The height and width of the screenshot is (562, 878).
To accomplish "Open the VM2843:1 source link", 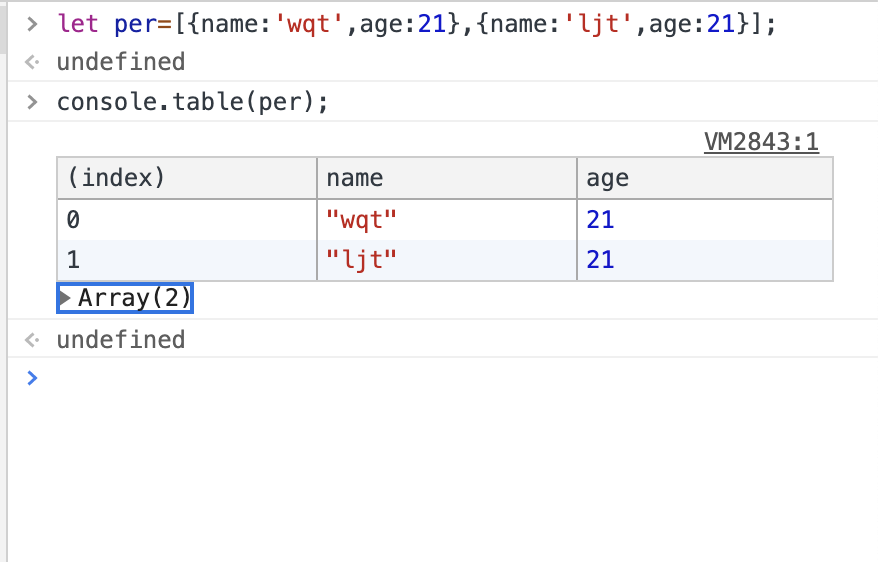I will (761, 142).
